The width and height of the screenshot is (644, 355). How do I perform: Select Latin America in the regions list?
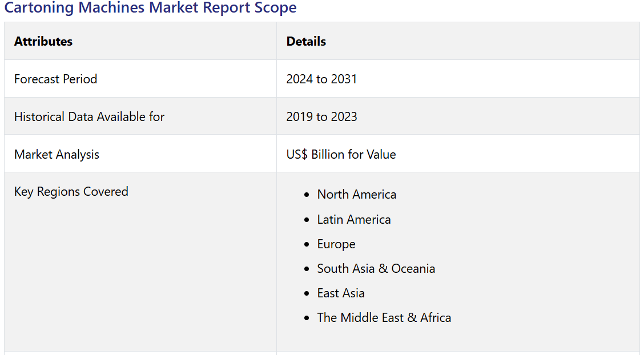point(354,220)
